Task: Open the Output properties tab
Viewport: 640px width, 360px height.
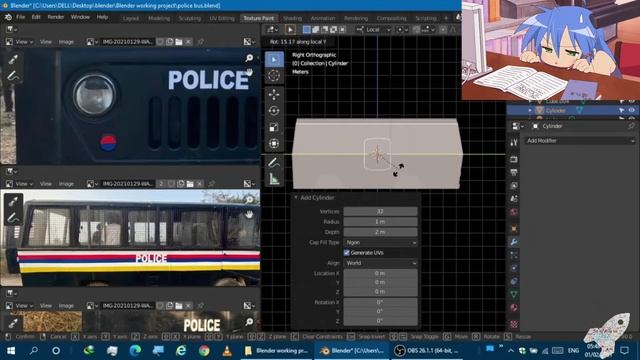Action: click(x=514, y=172)
